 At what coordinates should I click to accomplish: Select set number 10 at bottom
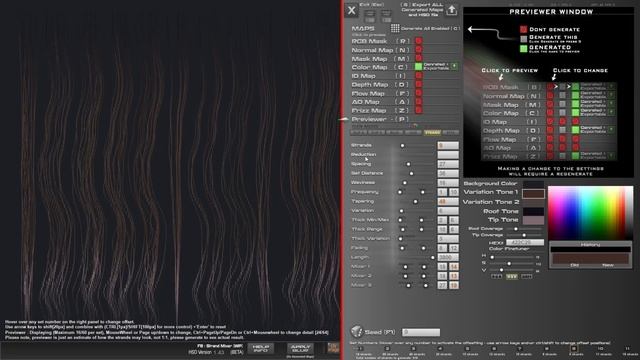click(600, 349)
